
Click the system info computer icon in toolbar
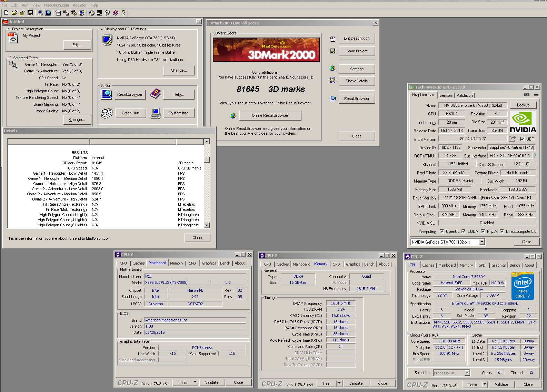click(40, 13)
